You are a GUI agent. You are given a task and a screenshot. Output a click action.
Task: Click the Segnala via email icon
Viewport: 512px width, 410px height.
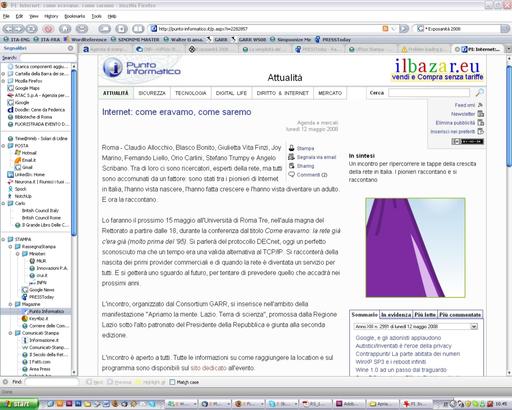click(292, 157)
